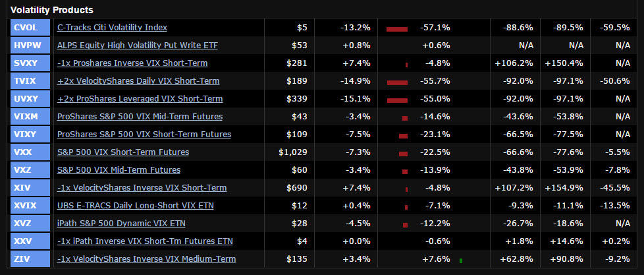644x275 pixels.
Task: Open C-Tracks Citi Volatility Index link
Action: [x=112, y=28]
